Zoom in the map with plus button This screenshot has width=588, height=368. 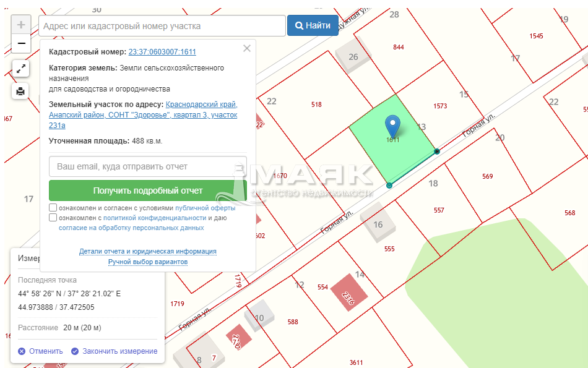tap(21, 25)
